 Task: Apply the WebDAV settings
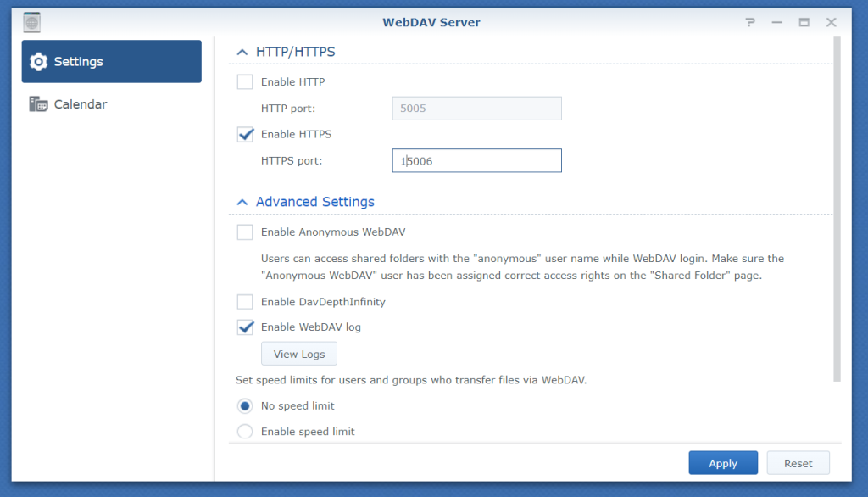(723, 463)
